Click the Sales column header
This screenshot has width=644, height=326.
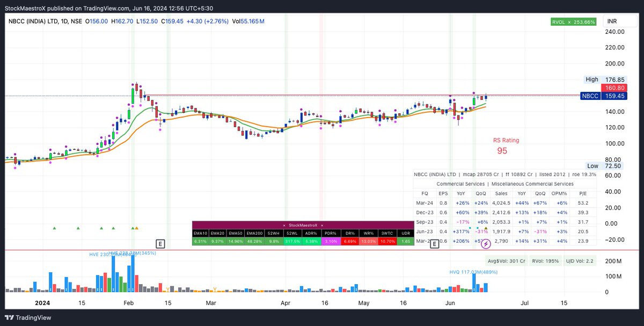tap(501, 193)
